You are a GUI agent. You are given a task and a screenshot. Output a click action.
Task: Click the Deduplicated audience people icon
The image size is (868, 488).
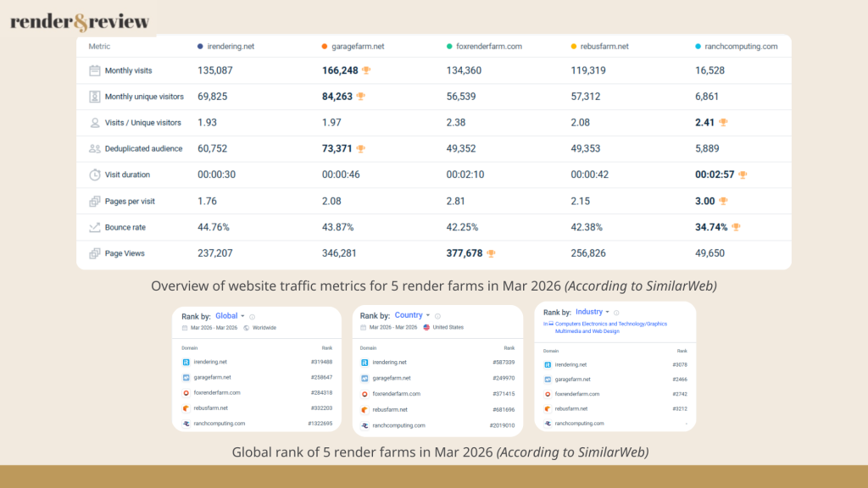95,148
